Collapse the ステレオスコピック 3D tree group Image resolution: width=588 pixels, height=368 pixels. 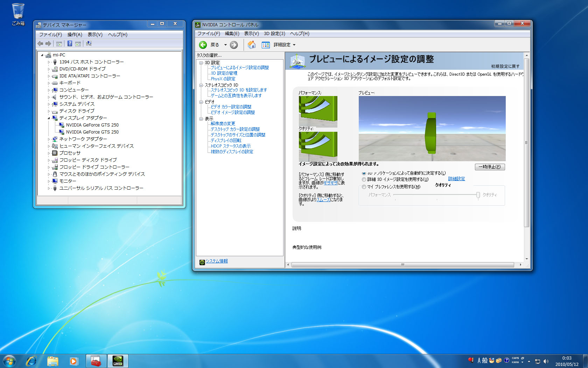point(201,85)
